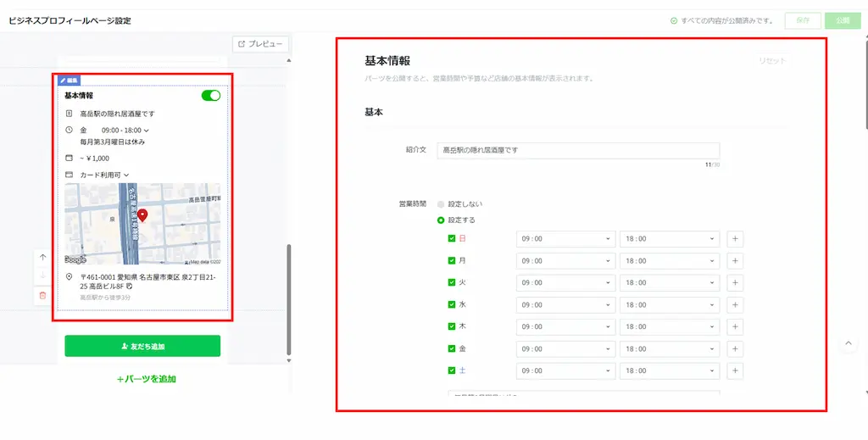
Task: Click the ビジネスプロフィールページ設定 heading
Action: (70, 21)
